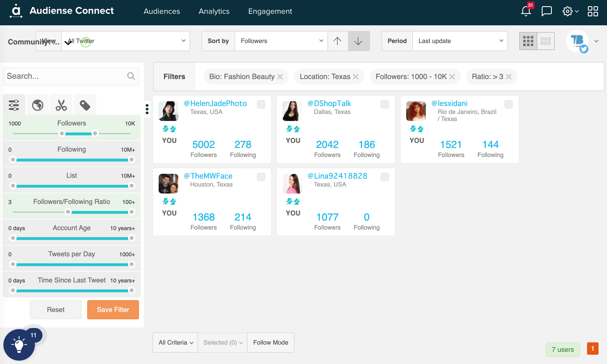Screen dimensions: 607x364
Task: Expand the All Twitter view dropdown
Action: coord(184,41)
